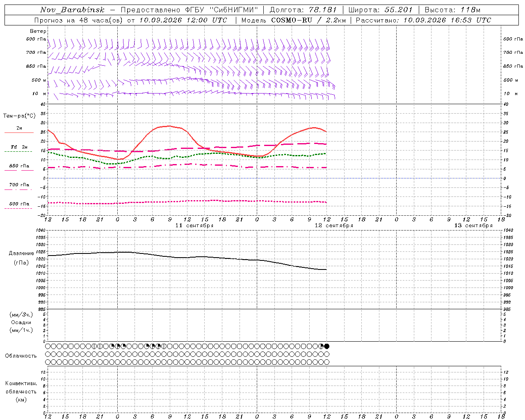Click the 13 сентября date marker
Screen dimensions: 525x420
pyautogui.click(x=473, y=226)
